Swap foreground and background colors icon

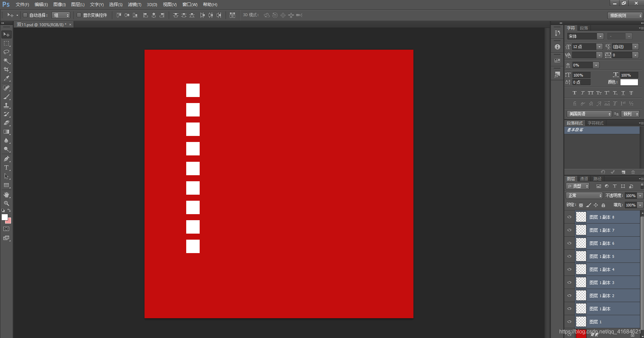(x=9, y=210)
